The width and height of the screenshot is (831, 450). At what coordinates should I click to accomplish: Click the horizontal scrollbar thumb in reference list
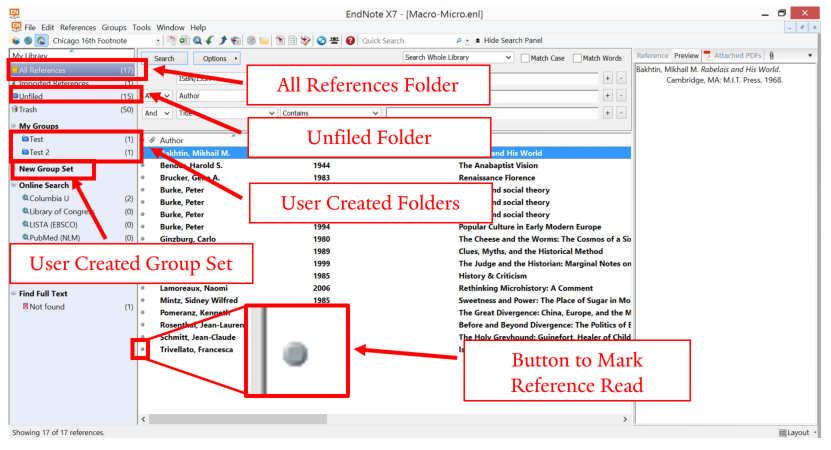[x=238, y=419]
